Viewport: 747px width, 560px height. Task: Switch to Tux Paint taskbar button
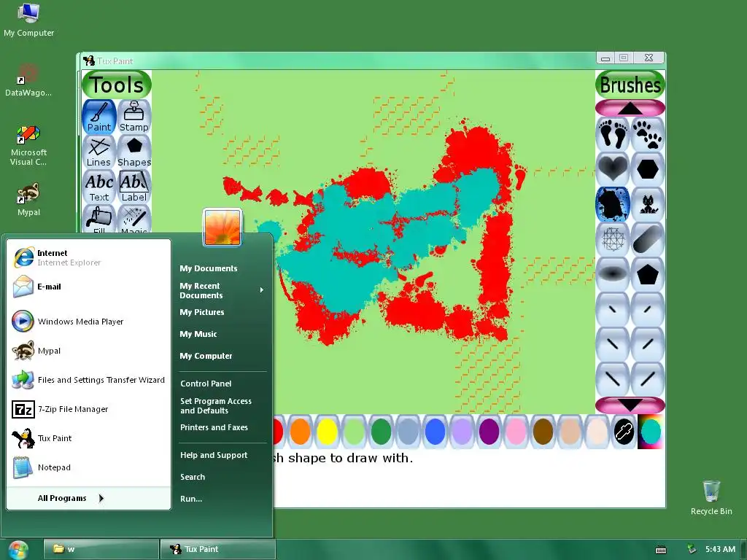point(217,549)
